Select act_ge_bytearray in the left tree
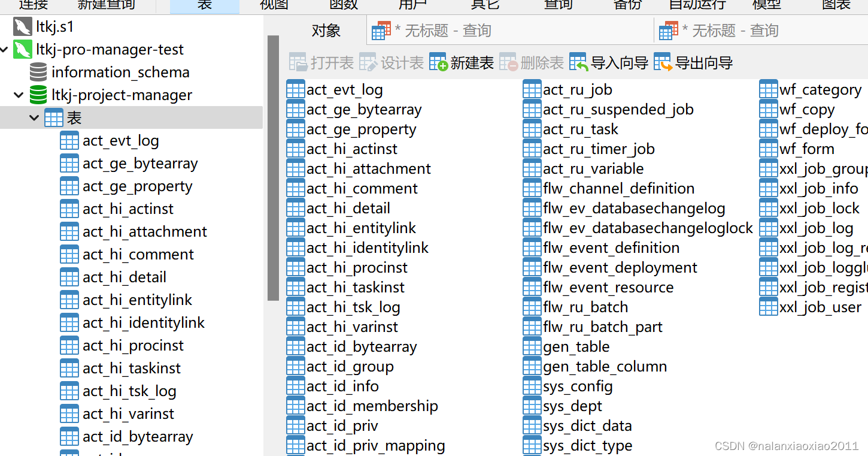 coord(140,164)
